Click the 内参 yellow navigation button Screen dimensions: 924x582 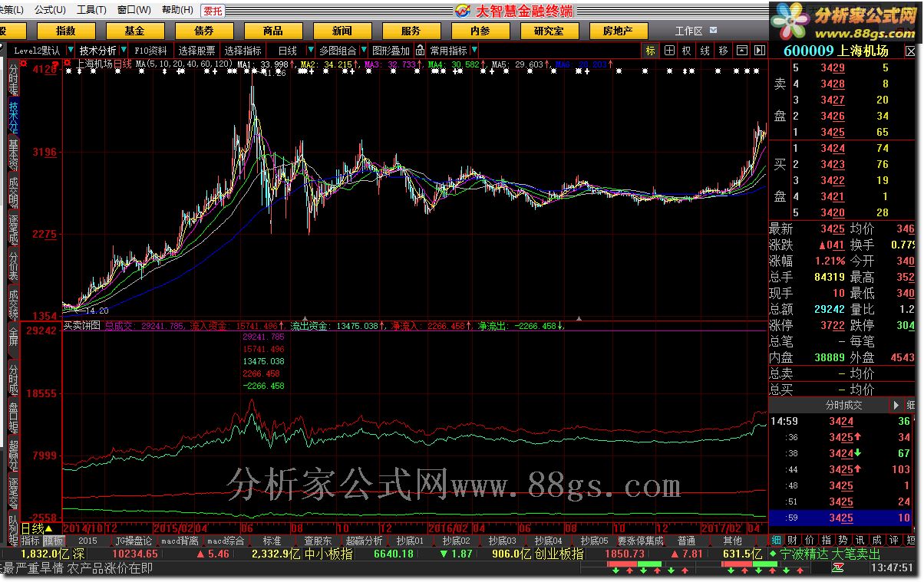[x=480, y=31]
